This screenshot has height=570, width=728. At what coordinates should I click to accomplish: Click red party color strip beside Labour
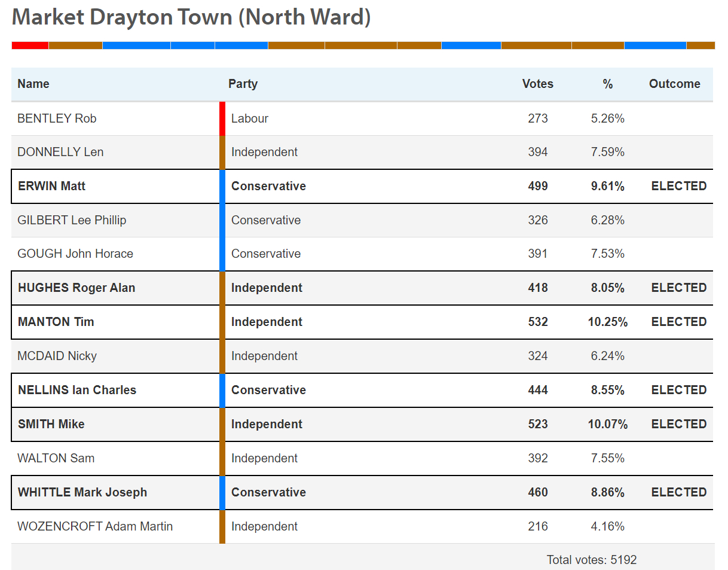click(x=222, y=118)
